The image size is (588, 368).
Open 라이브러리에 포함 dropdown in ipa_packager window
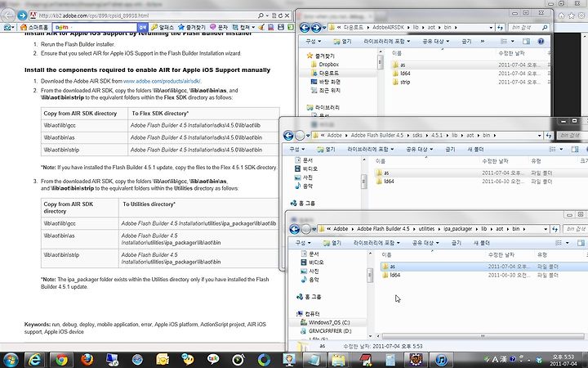click(376, 243)
